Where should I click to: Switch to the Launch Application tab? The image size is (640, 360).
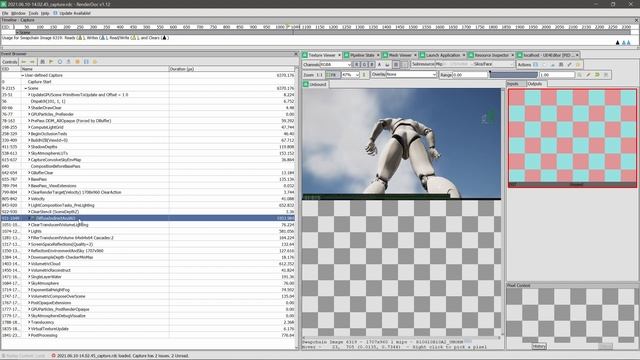tap(442, 55)
